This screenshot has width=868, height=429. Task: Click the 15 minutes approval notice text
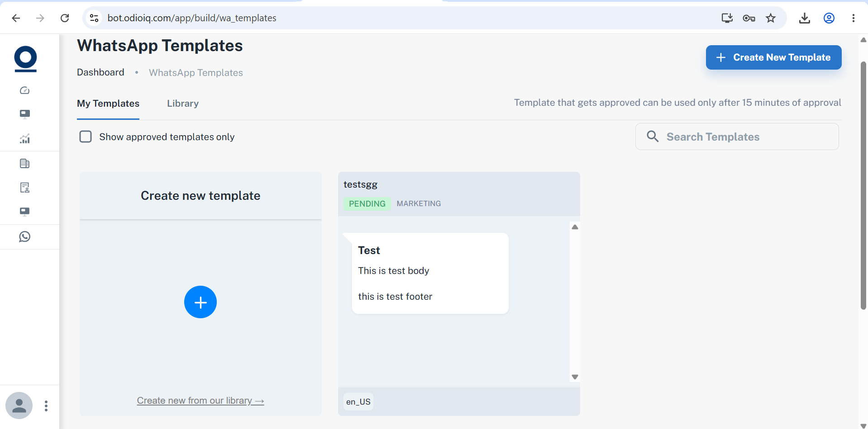point(677,103)
